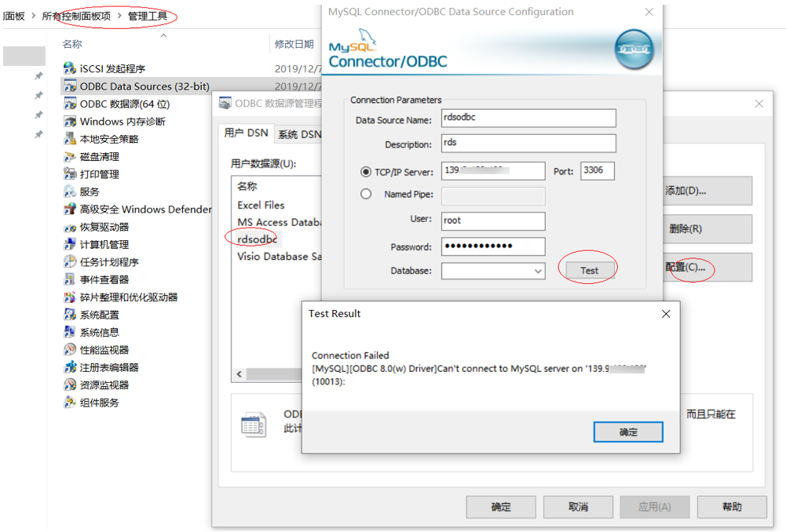The width and height of the screenshot is (786, 532).
Task: Click the Password field
Action: pos(493,246)
